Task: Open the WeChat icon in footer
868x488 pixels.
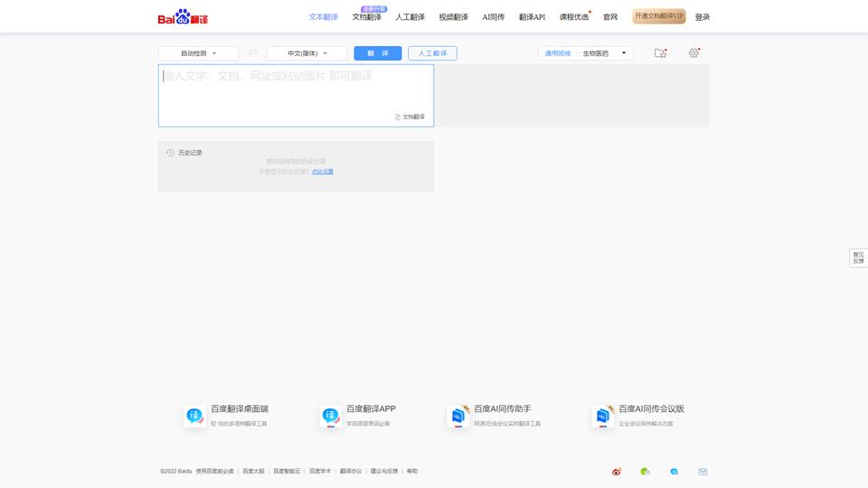Action: click(645, 472)
